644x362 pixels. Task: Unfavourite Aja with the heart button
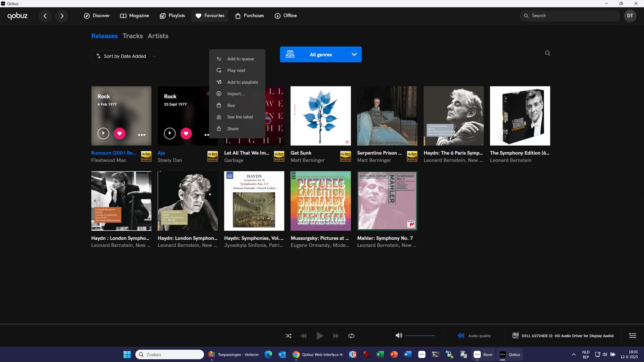point(186,133)
